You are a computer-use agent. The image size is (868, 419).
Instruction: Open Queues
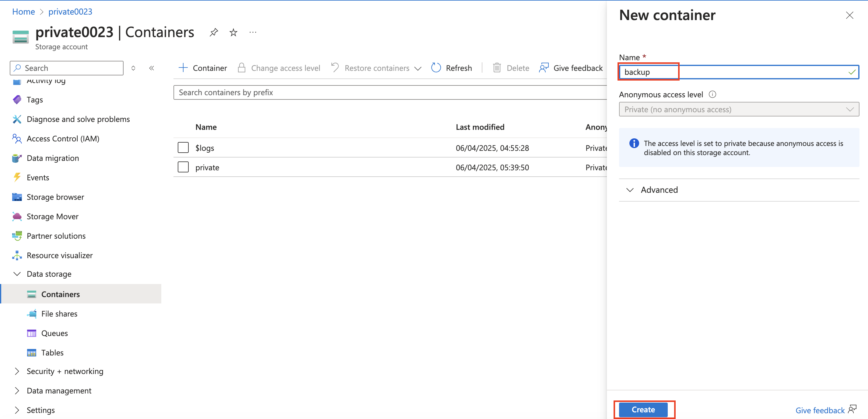click(x=54, y=333)
